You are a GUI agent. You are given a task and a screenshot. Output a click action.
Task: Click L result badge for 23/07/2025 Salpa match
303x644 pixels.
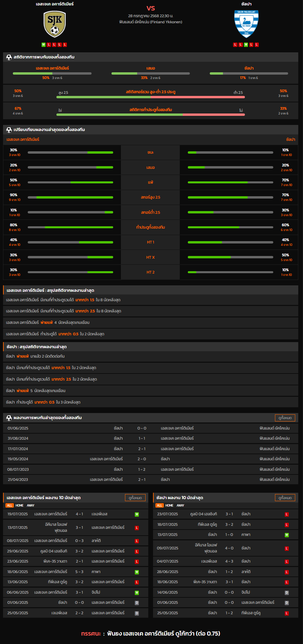pyautogui.click(x=287, y=514)
